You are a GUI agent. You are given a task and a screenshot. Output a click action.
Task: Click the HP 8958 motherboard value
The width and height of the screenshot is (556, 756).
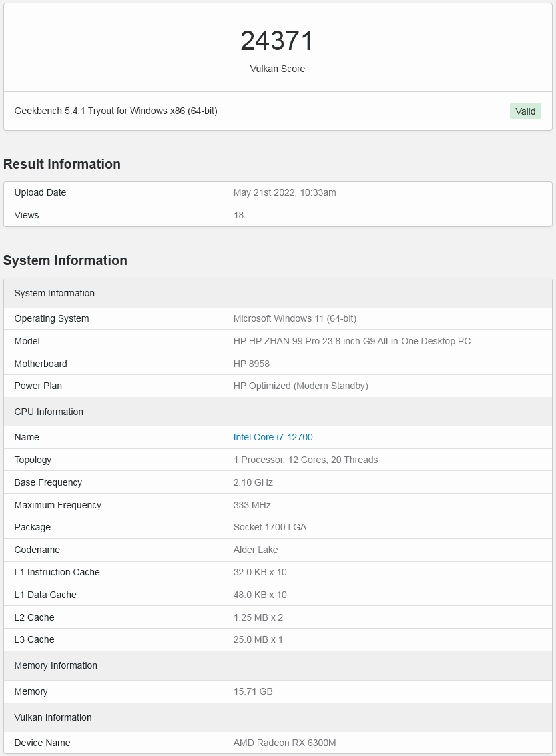252,364
